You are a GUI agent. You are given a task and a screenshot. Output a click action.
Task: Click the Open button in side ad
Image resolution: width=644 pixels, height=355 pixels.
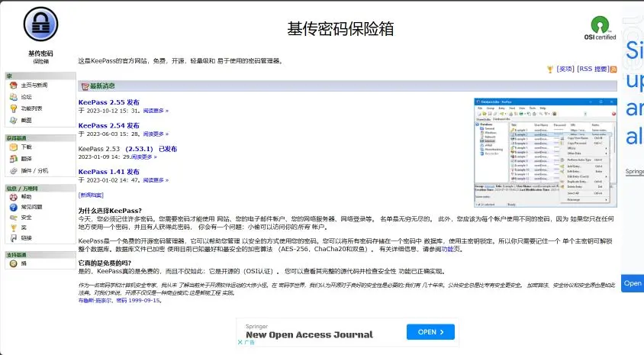click(633, 283)
